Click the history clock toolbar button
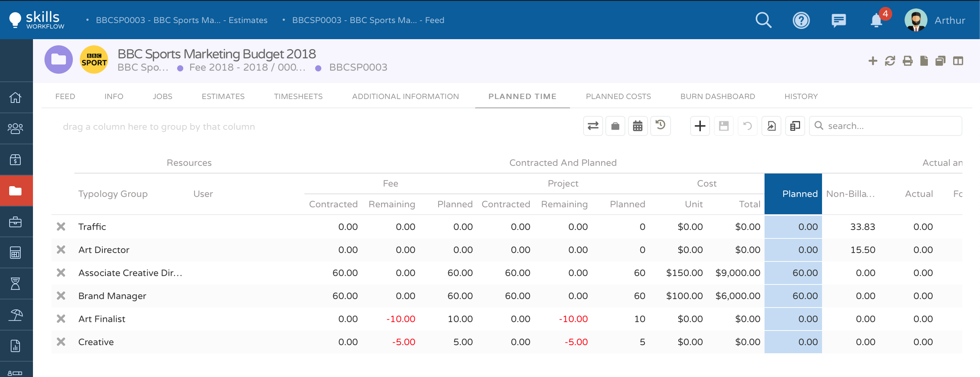The height and width of the screenshot is (377, 980). click(660, 126)
